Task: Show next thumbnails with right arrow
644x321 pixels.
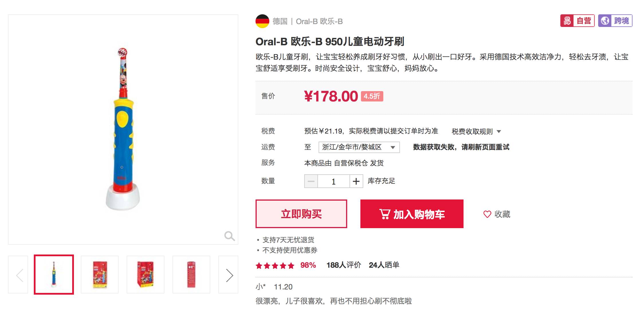Action: point(229,275)
